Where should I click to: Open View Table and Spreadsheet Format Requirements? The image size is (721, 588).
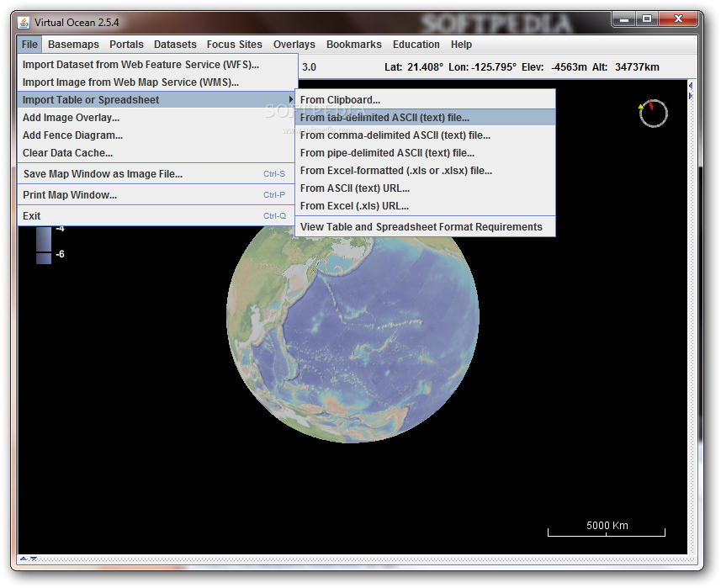coord(425,227)
